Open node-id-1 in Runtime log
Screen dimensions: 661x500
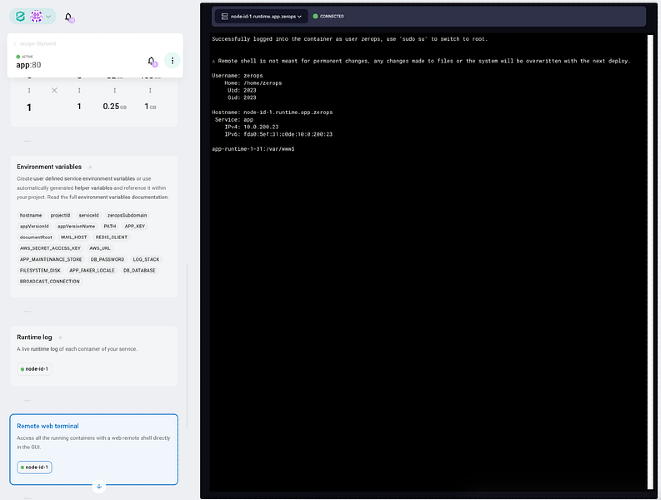point(35,369)
